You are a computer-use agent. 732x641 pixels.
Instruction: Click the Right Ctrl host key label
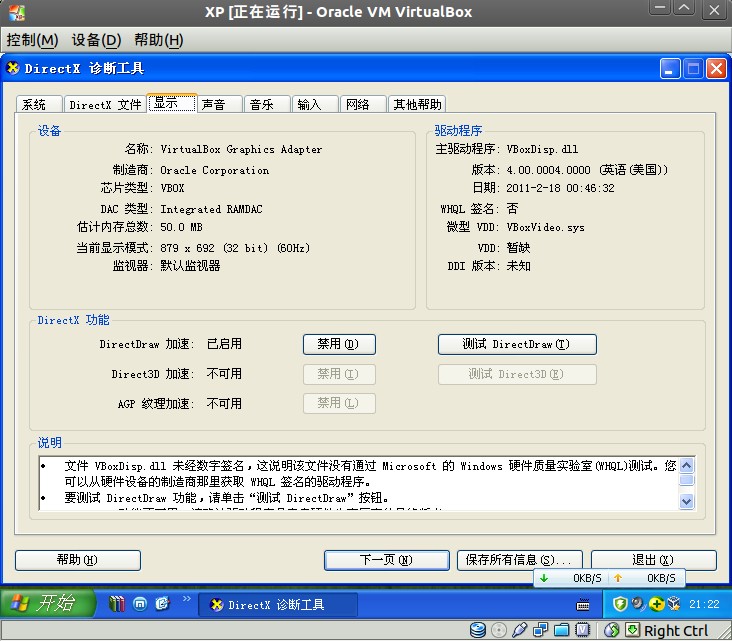point(676,631)
